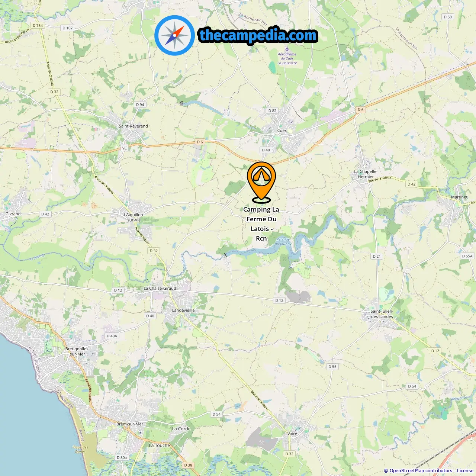Select the Bretignolles-sur-Mer town label
476x476 pixels.
tap(77, 351)
